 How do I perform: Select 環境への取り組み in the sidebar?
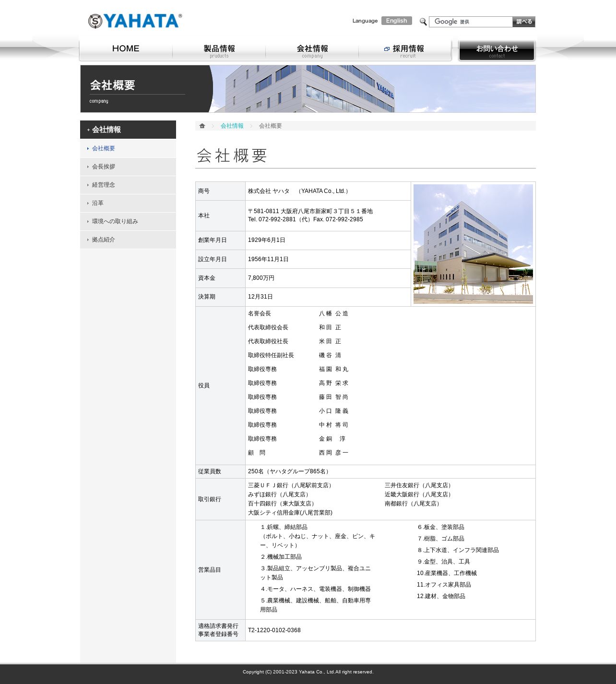[128, 221]
